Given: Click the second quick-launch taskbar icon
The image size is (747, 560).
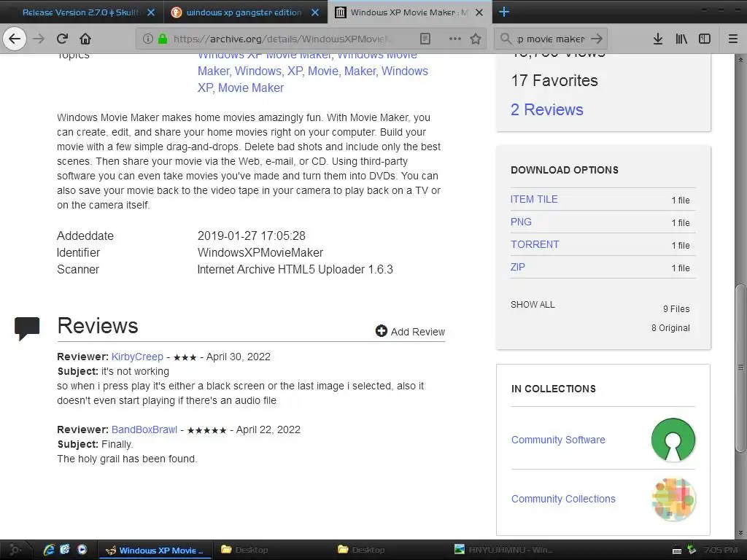Looking at the screenshot, I should coord(65,550).
